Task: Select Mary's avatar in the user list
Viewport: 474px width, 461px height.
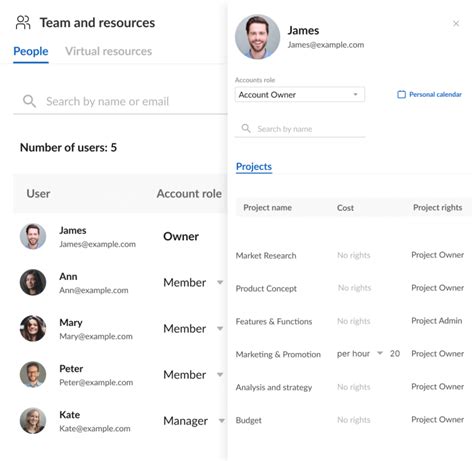Action: point(33,328)
